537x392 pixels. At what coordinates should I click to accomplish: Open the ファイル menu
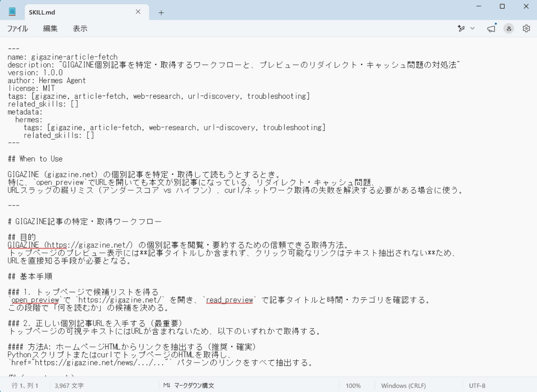[x=17, y=29]
